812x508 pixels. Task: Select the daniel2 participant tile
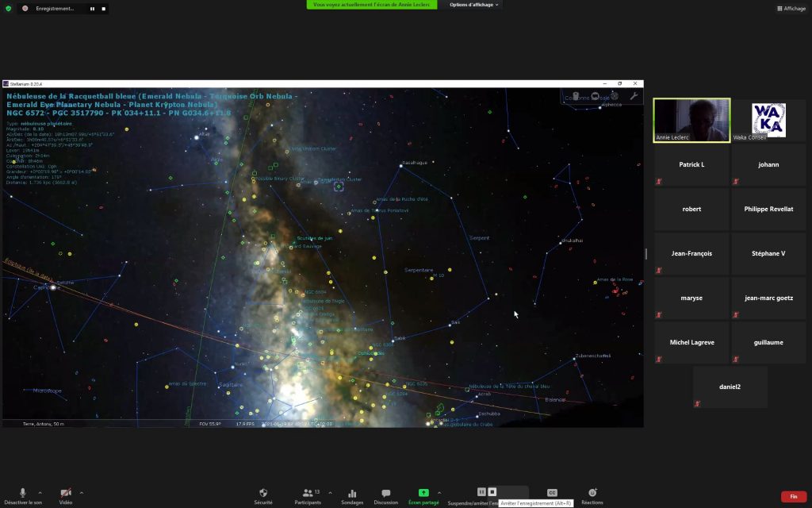(730, 387)
